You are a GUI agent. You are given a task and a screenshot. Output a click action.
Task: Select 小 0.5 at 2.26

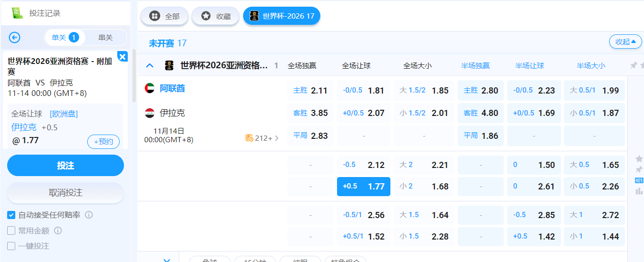tap(594, 186)
